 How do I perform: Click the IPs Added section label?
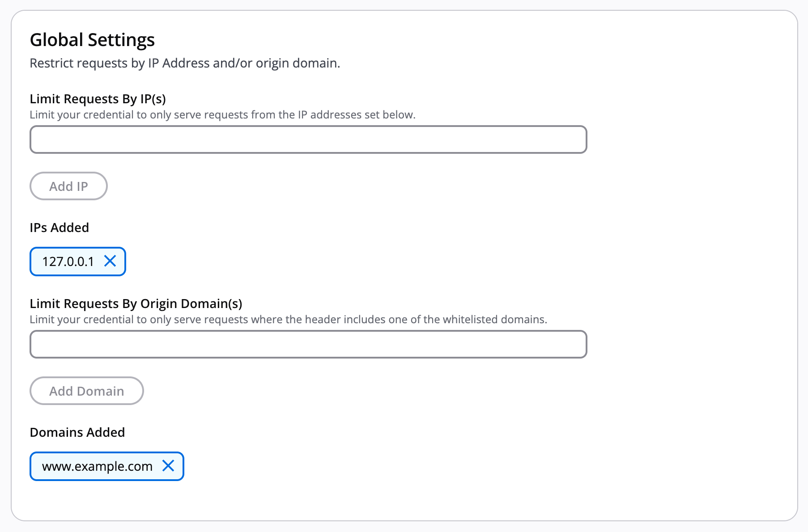pyautogui.click(x=59, y=227)
